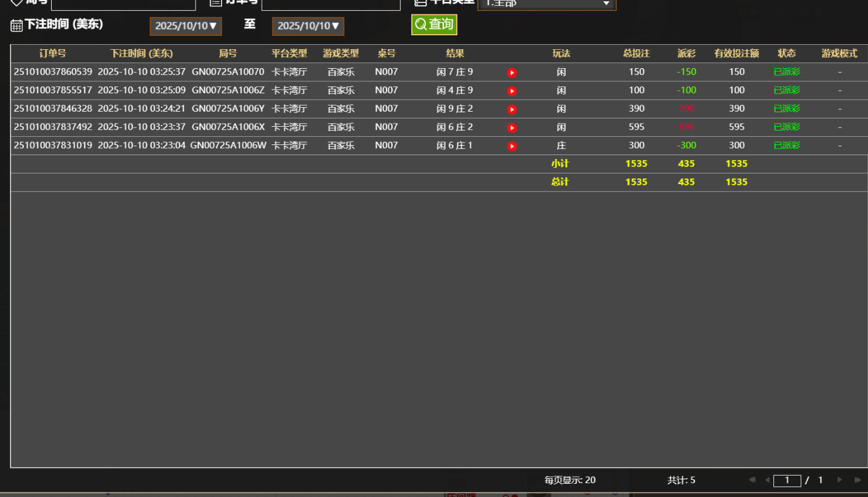
Task: Play replay for the bottom order 251010037831019
Action: pyautogui.click(x=511, y=145)
